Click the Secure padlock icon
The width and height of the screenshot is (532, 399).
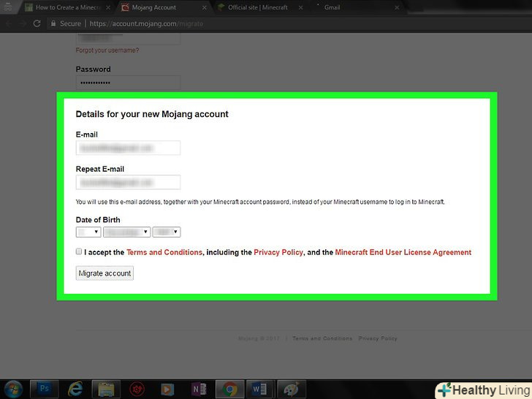53,23
